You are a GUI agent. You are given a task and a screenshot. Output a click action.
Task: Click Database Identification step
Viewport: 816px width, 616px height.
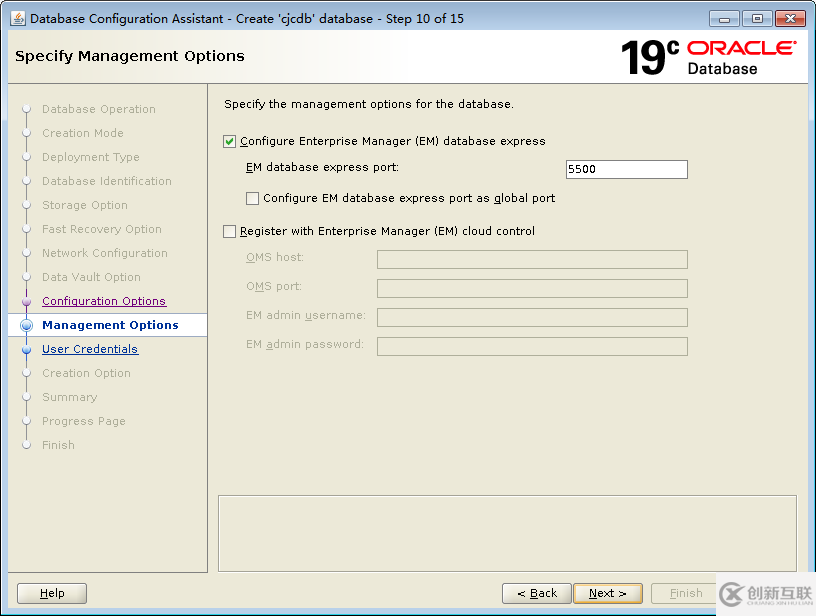pyautogui.click(x=107, y=181)
